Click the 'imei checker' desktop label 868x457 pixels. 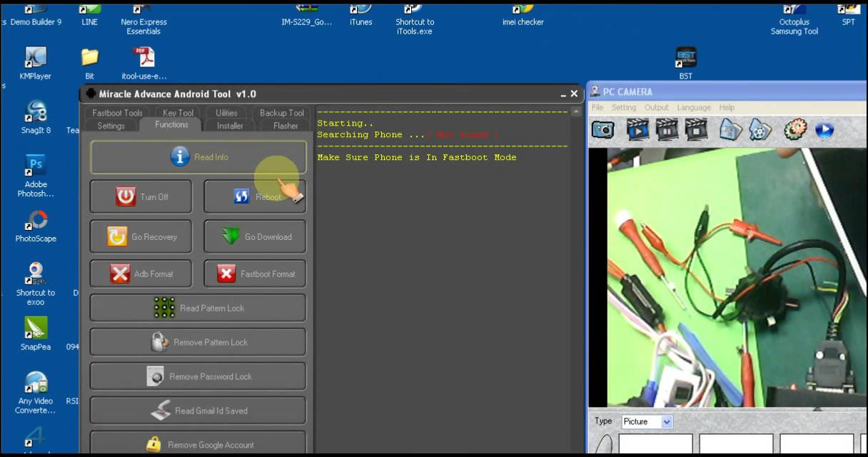[523, 22]
